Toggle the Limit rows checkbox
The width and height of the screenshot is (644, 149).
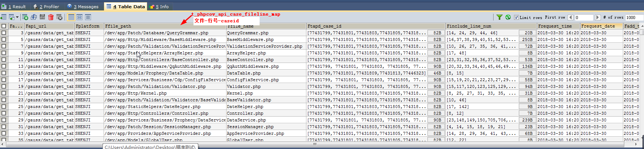point(516,18)
